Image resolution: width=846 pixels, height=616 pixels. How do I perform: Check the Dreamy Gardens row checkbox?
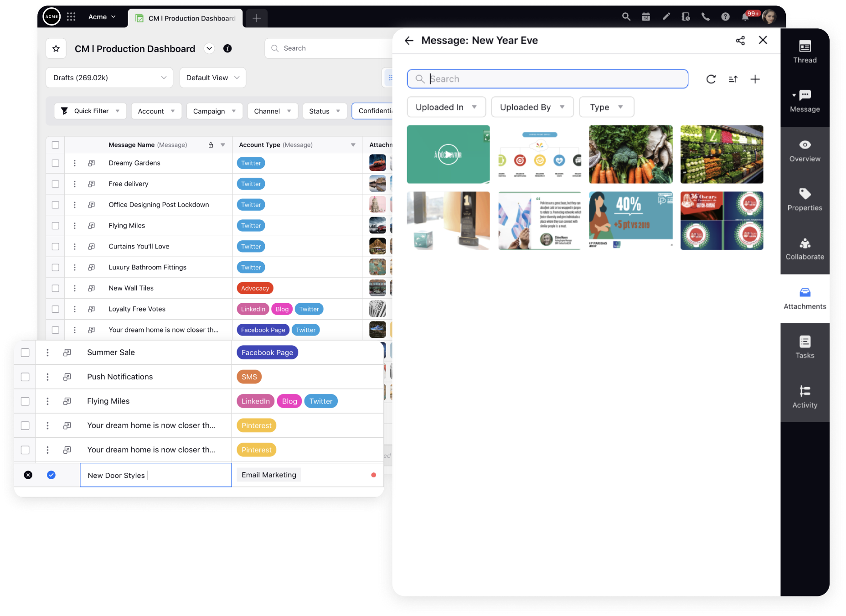[56, 163]
